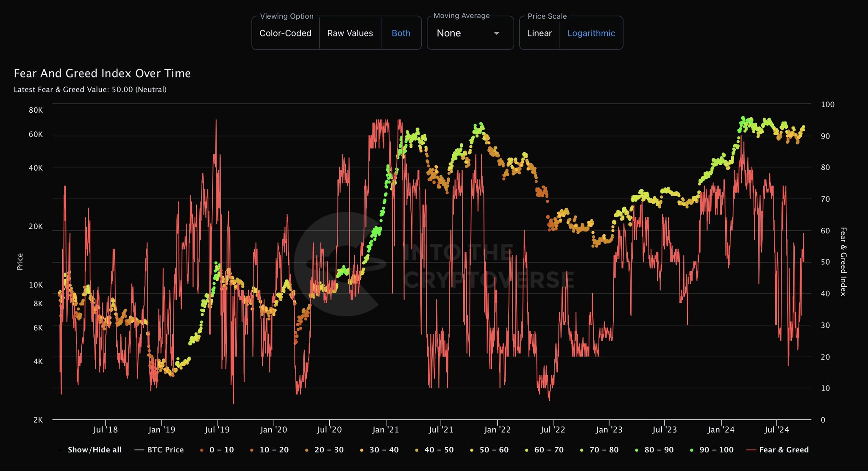
Task: Select Color-Coded viewing option
Action: (x=285, y=33)
